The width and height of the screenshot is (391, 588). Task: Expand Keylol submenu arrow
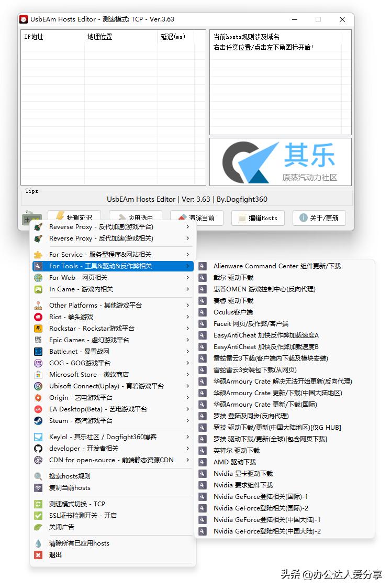click(x=187, y=437)
